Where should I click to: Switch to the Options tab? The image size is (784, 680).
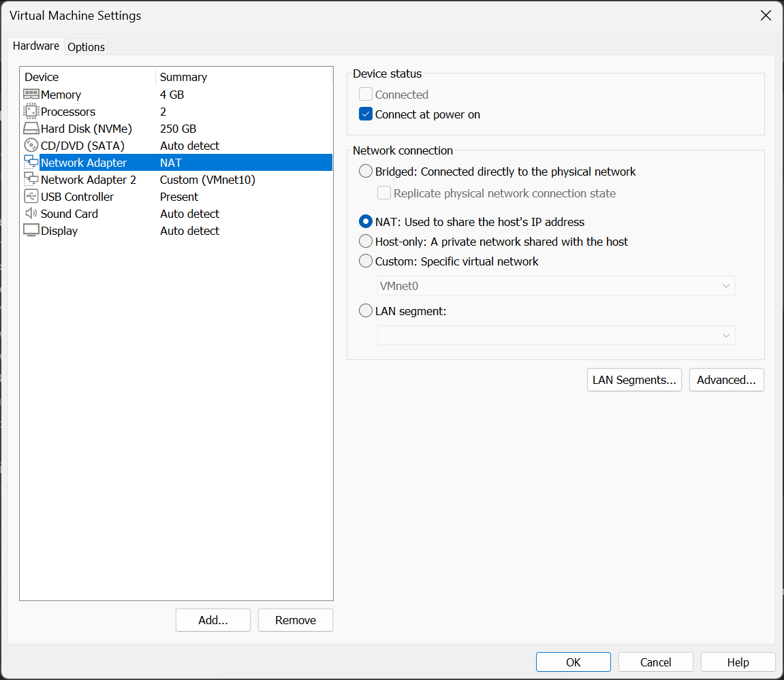click(86, 47)
